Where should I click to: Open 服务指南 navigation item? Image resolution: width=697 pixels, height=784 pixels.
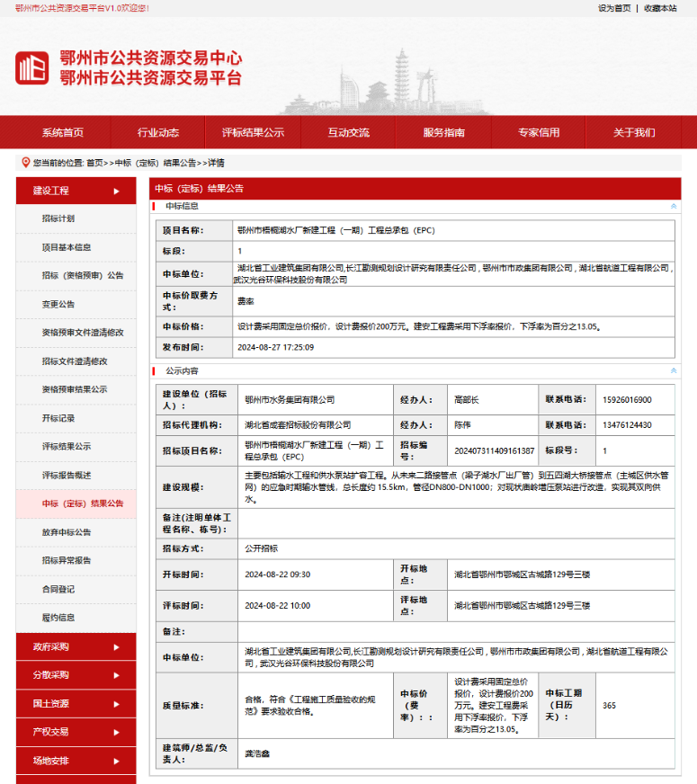point(444,132)
